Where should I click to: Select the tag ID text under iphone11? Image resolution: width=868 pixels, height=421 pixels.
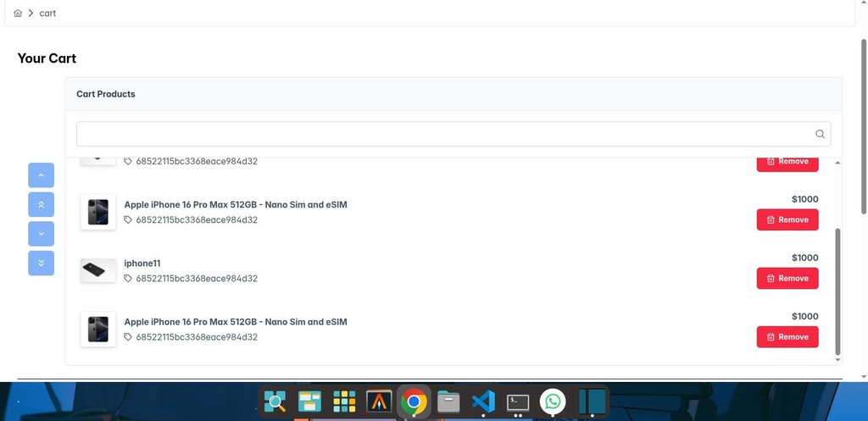tap(197, 279)
